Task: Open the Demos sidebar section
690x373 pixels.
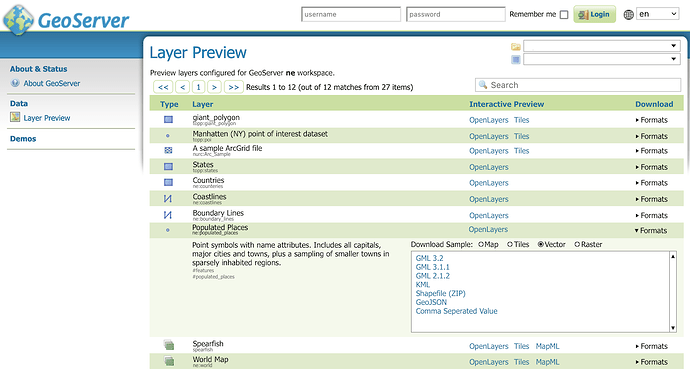Action: point(23,139)
